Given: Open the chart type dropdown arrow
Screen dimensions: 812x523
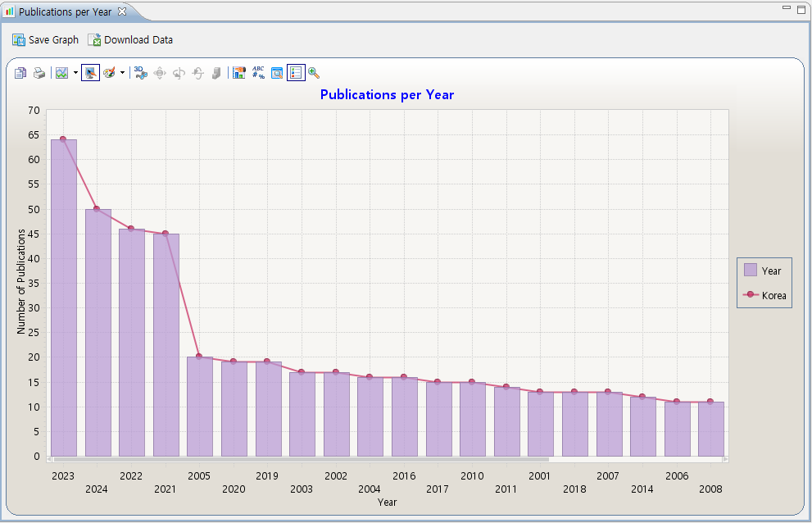Looking at the screenshot, I should tap(75, 73).
